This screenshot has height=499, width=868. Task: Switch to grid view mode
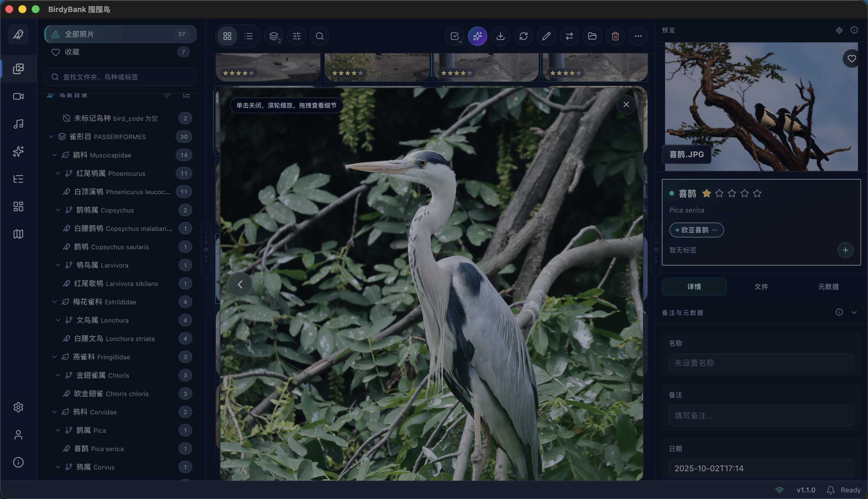[227, 36]
